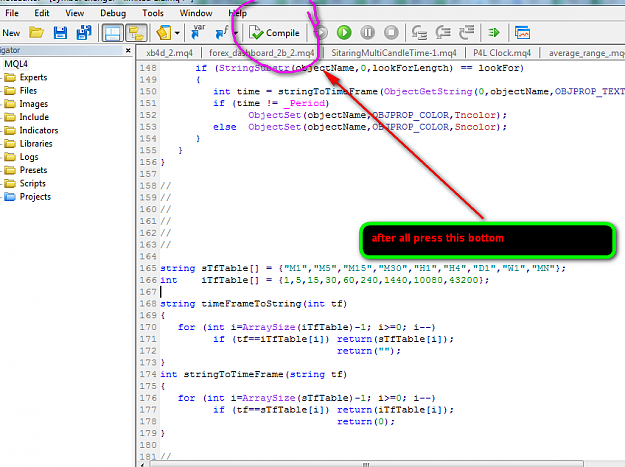Open the trading terminal chart icon
The image size is (625, 467).
coord(522,33)
